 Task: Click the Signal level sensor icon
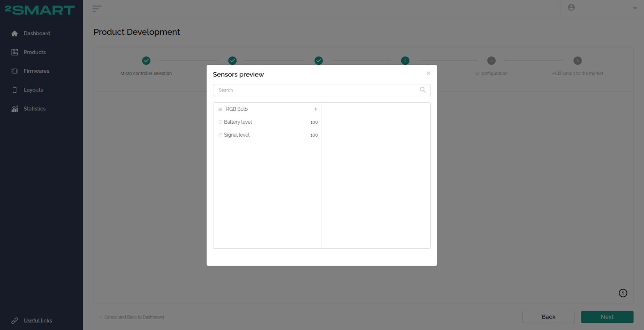[220, 135]
